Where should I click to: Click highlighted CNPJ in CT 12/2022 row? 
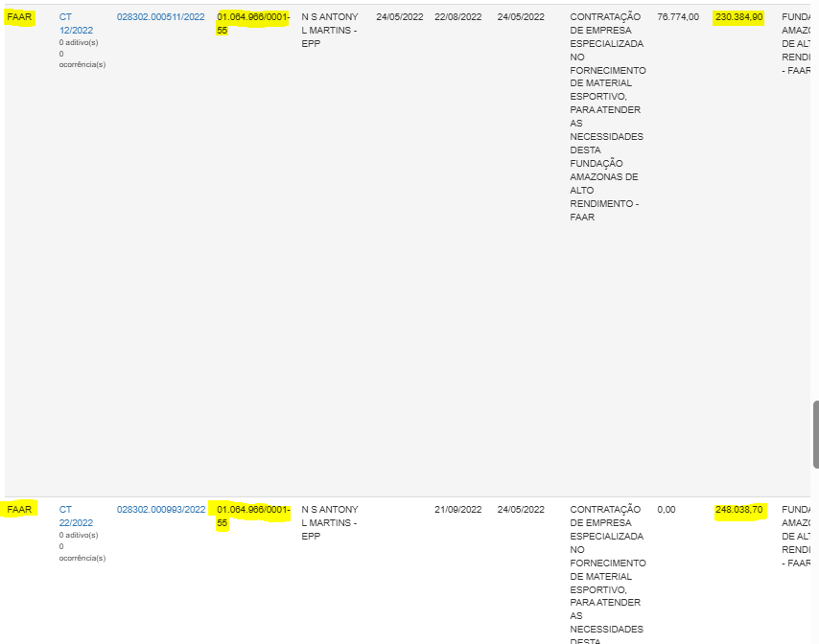click(x=252, y=24)
